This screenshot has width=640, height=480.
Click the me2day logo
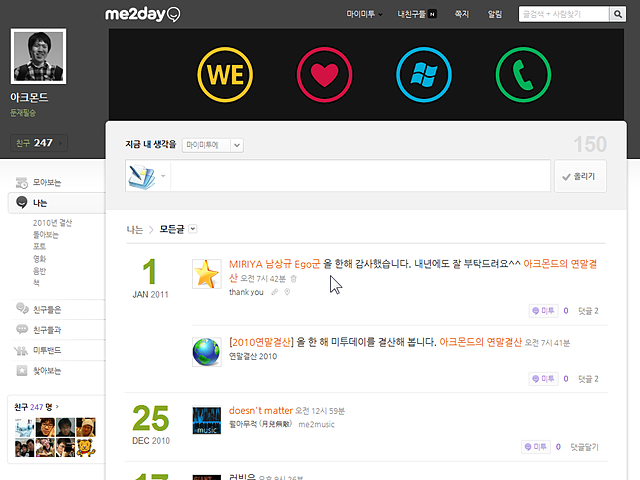point(143,14)
